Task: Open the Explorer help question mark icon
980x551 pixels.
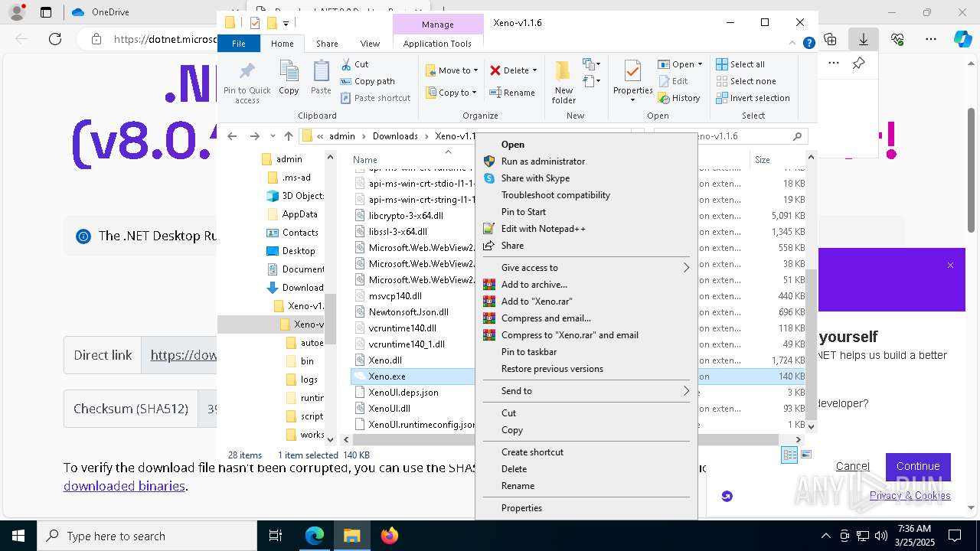Action: (x=808, y=44)
